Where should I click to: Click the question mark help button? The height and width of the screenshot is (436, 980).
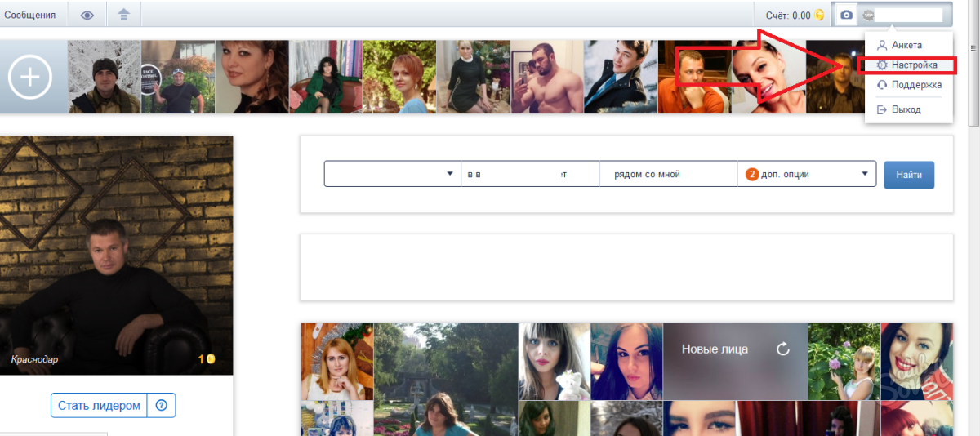click(161, 406)
